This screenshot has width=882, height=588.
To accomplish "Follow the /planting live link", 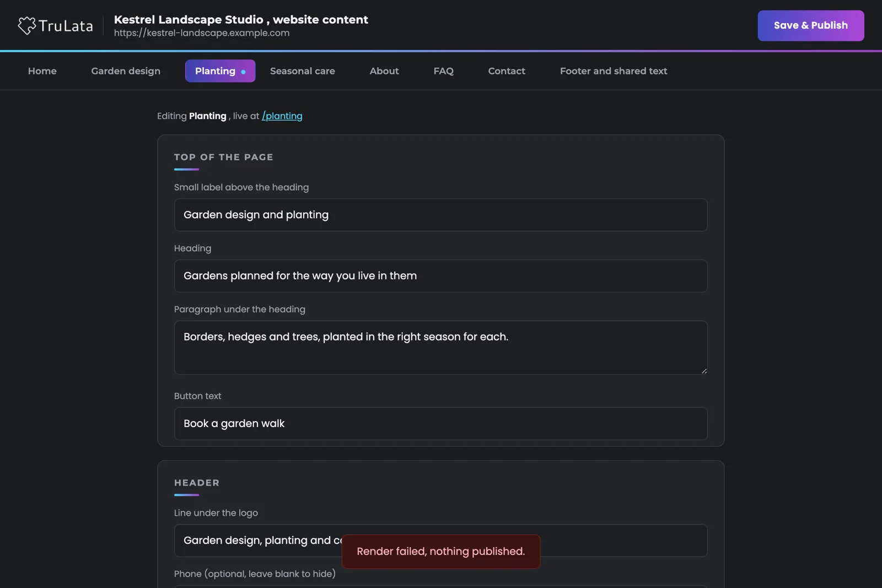I will click(x=282, y=116).
